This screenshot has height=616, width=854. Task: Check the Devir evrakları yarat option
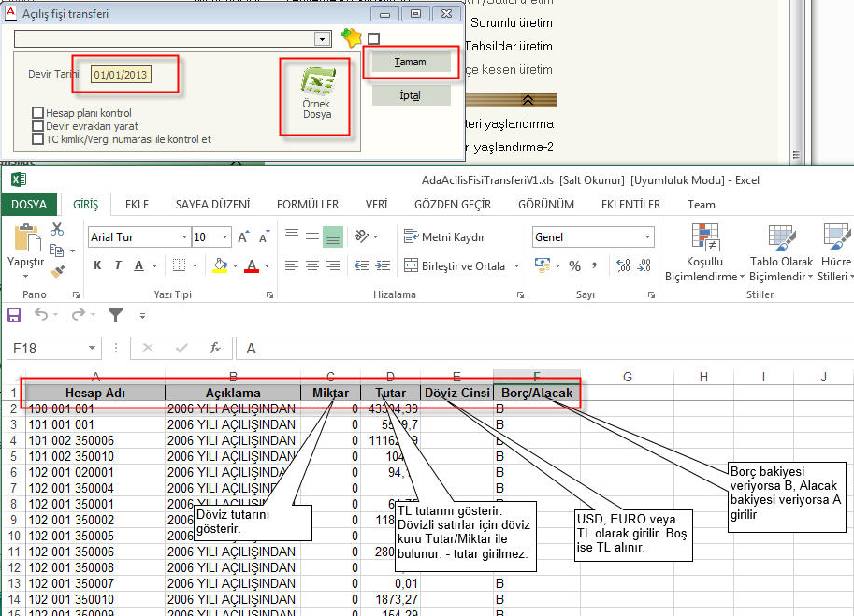point(38,126)
